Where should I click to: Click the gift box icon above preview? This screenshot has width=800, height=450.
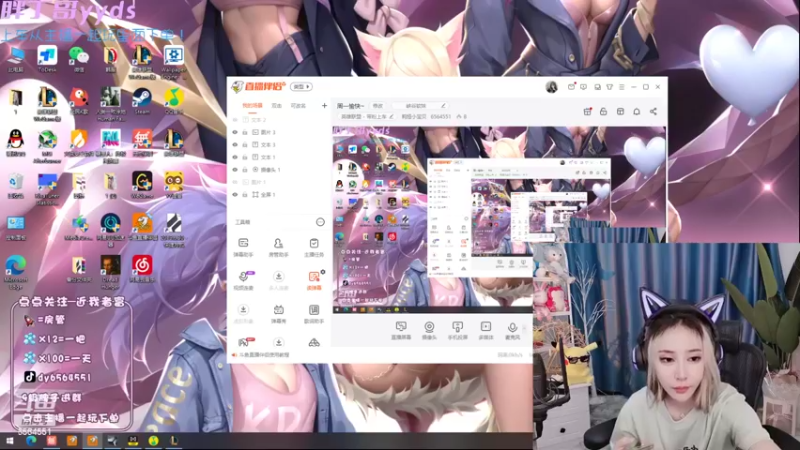click(x=587, y=111)
